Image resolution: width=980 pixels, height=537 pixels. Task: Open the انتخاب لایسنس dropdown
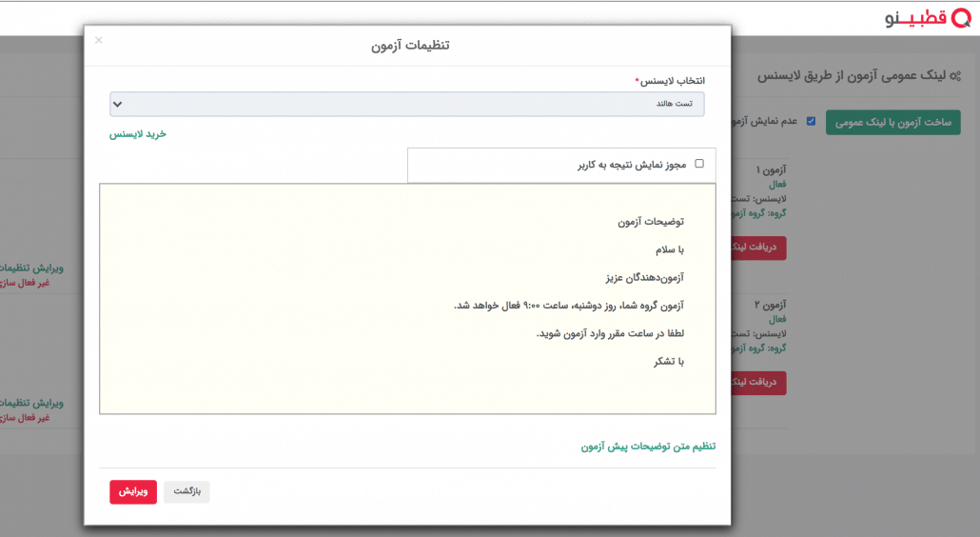pos(407,104)
